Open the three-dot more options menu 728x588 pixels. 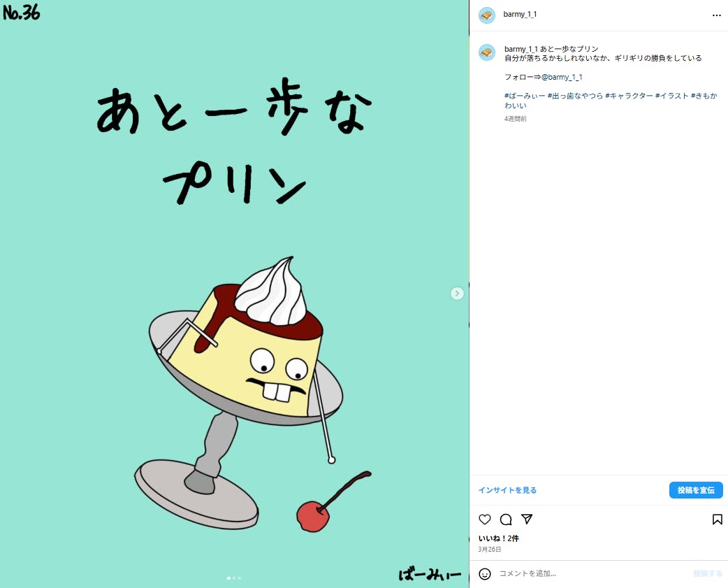[x=717, y=15]
